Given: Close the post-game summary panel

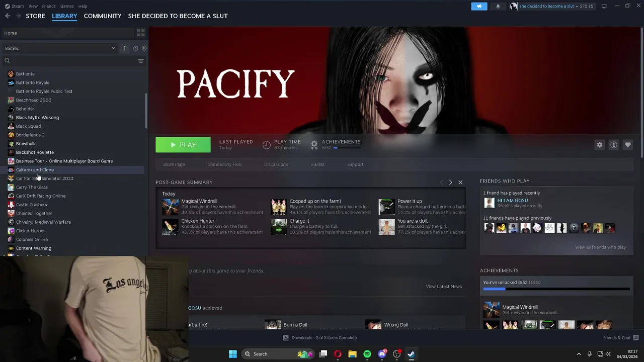Looking at the screenshot, I should click(460, 183).
